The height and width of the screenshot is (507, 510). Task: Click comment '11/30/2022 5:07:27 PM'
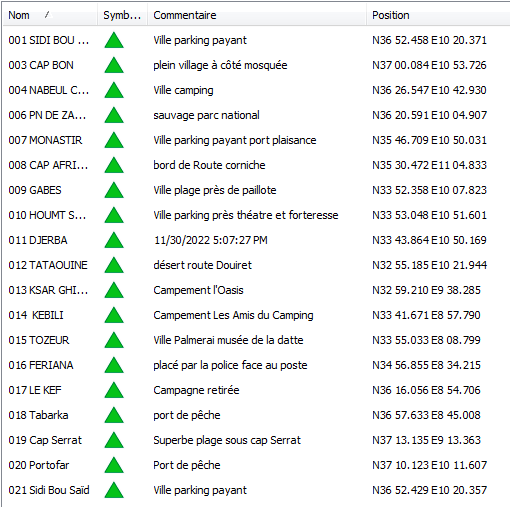coord(211,240)
